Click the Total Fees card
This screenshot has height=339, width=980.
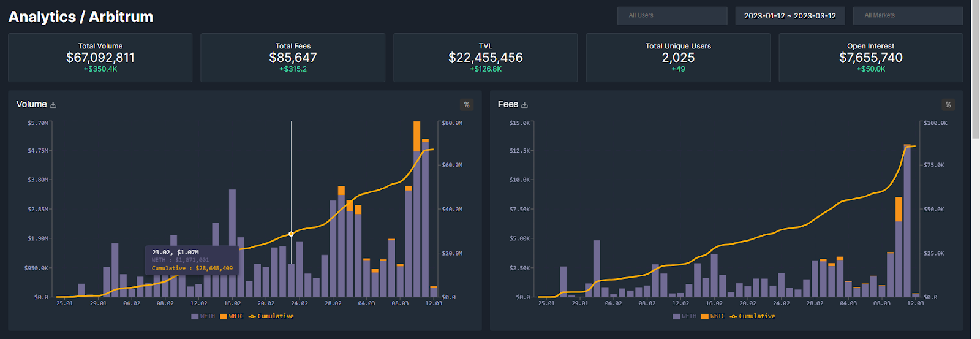293,58
